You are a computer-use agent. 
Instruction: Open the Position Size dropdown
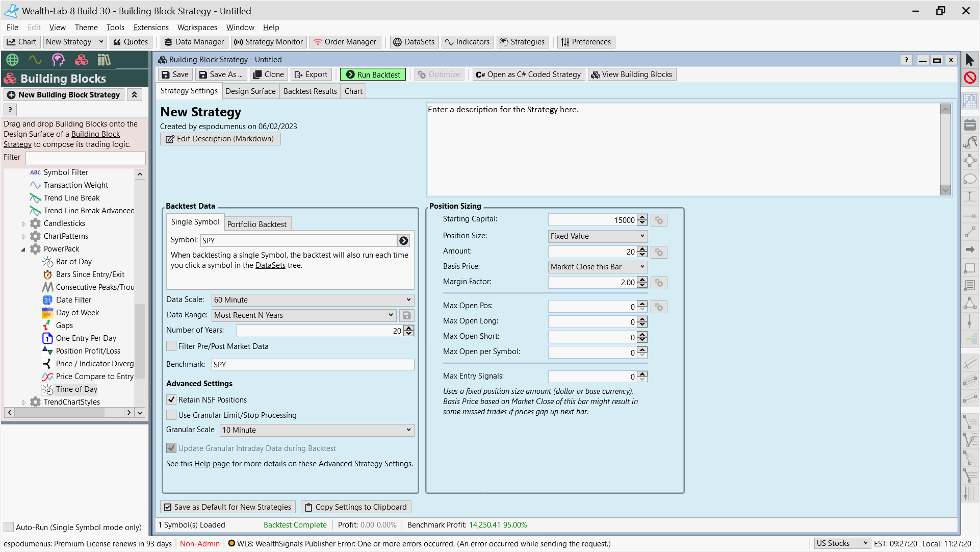click(x=598, y=236)
